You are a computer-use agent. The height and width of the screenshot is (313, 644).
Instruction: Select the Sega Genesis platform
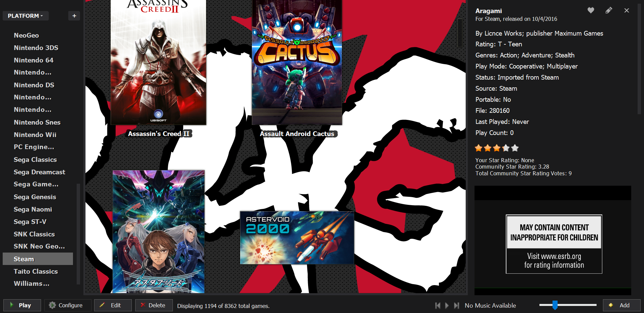click(35, 197)
